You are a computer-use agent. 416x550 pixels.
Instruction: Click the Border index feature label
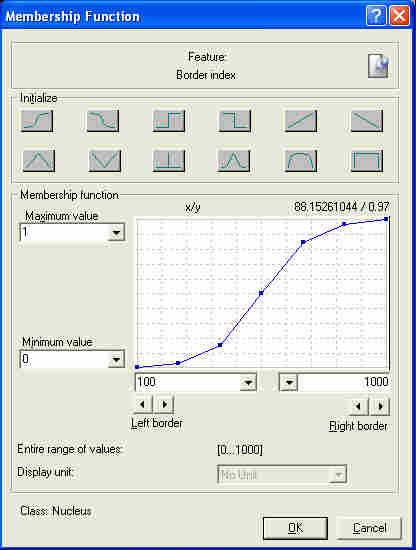(x=206, y=75)
